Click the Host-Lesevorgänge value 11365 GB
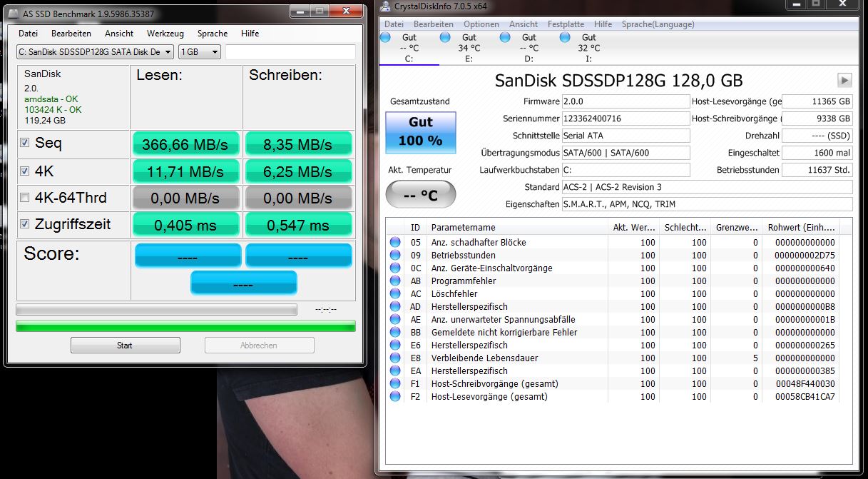 [817, 101]
